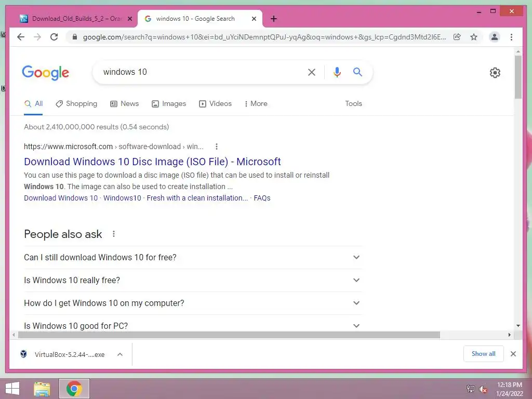Close the Download_Old_Builds_5_2 tab
Image resolution: width=532 pixels, height=399 pixels.
point(129,19)
